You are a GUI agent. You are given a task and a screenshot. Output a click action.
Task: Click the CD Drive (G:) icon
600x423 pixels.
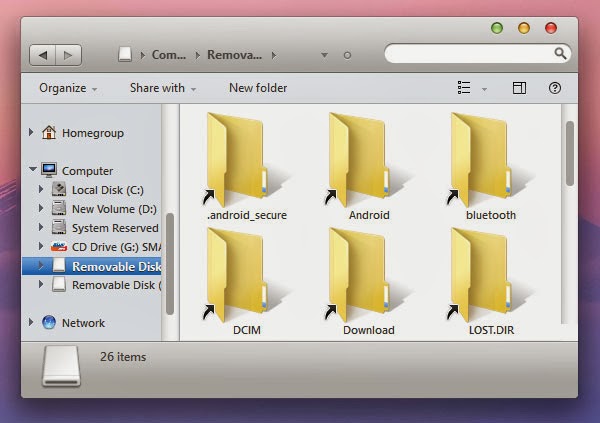tap(59, 247)
